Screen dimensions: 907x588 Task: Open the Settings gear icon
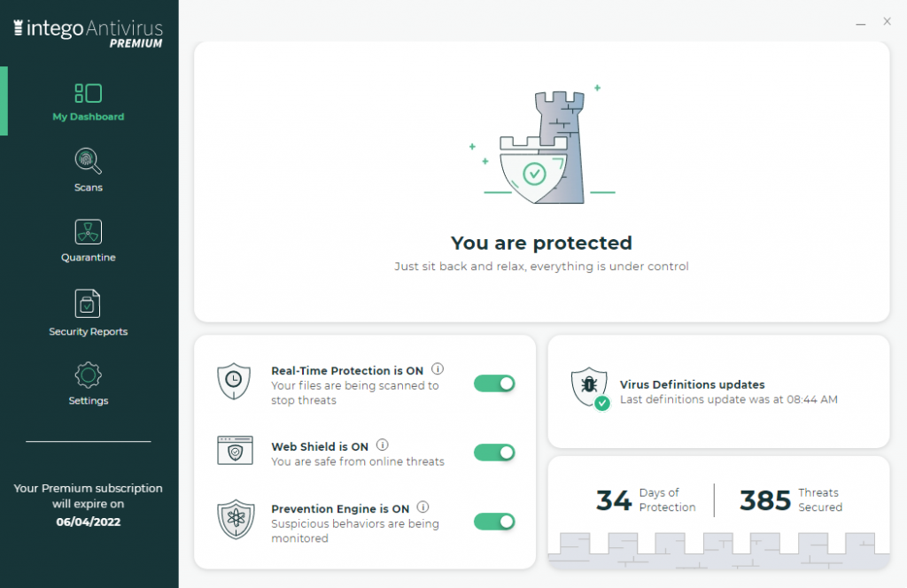click(88, 375)
